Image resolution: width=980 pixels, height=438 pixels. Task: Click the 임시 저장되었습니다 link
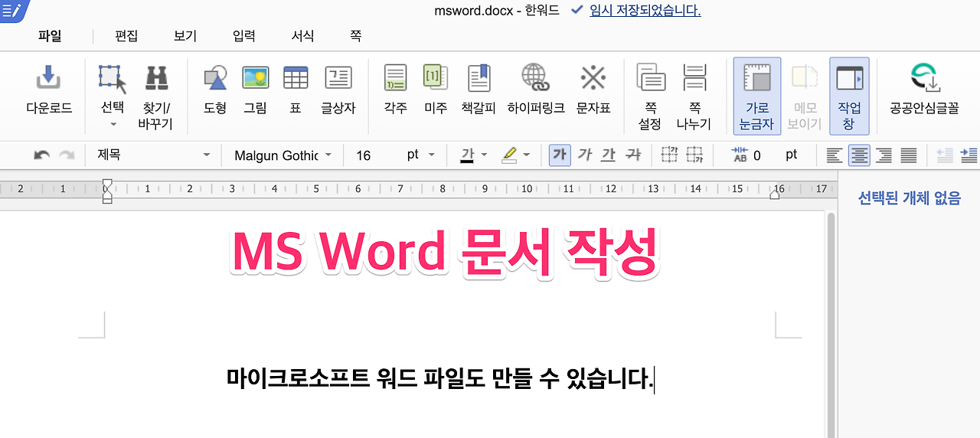coord(645,11)
